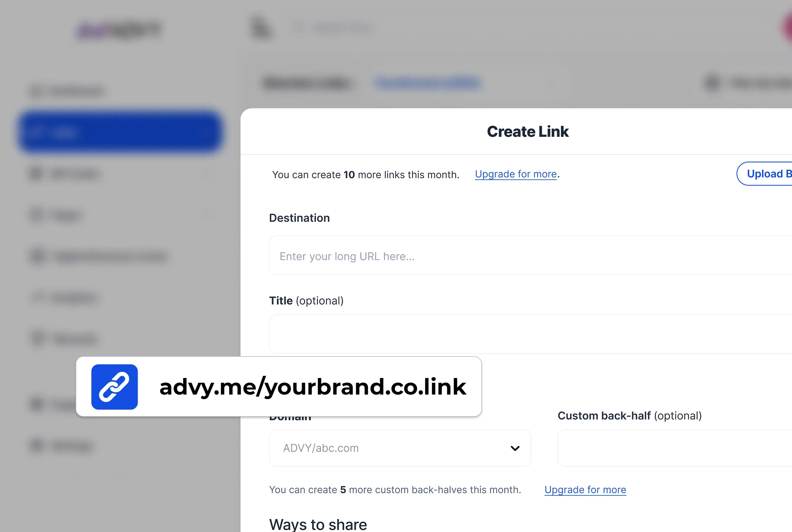Click the blurred blue tab text above the dialog
The width and height of the screenshot is (792, 532).
pyautogui.click(x=427, y=82)
